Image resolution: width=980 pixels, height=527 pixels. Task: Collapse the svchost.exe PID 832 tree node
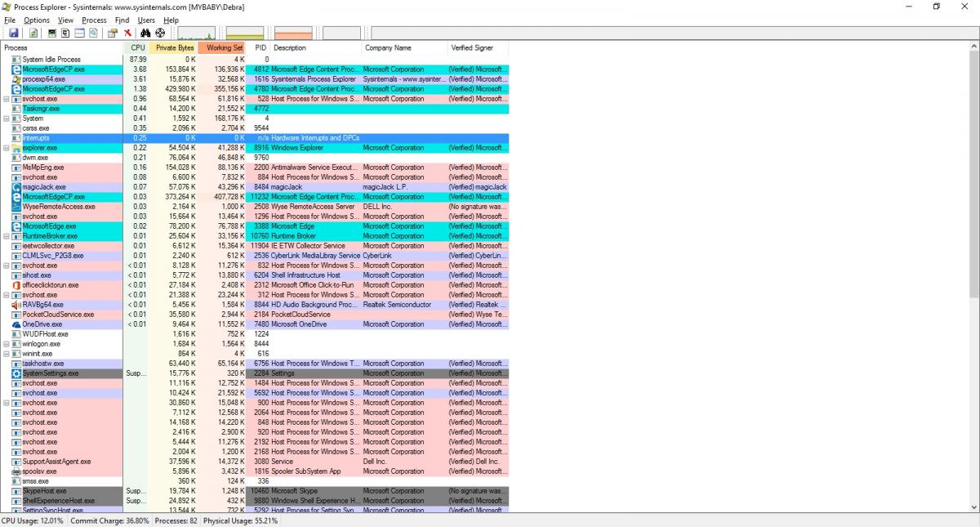tap(7, 266)
